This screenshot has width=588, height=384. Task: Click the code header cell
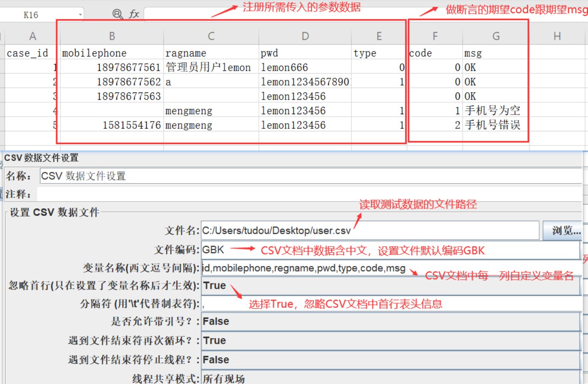(435, 53)
